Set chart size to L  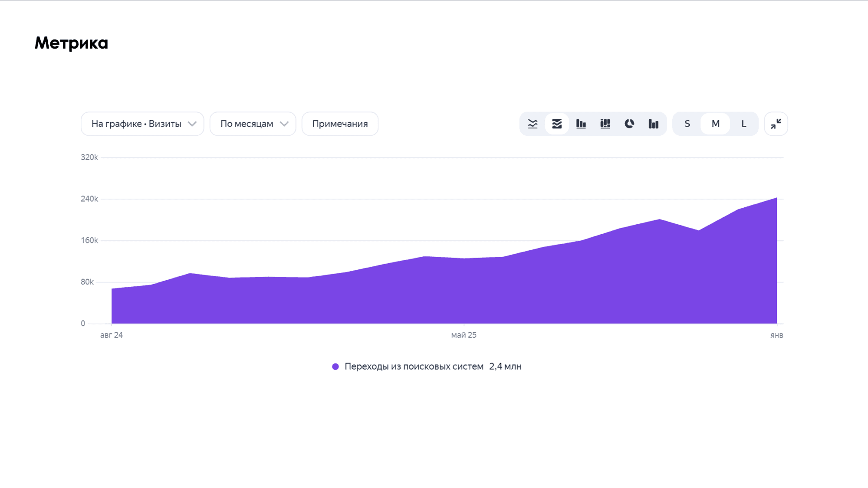744,124
